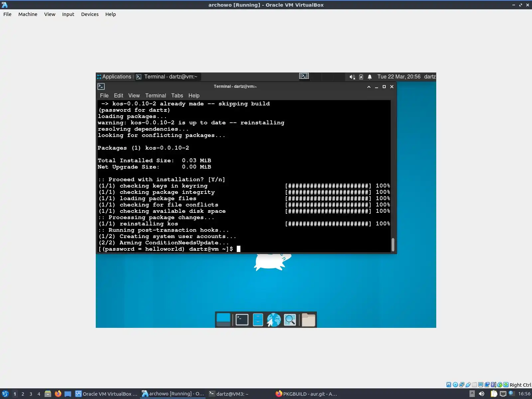The image size is (532, 399).
Task: Open the VirtualBox Input menu
Action: (68, 14)
